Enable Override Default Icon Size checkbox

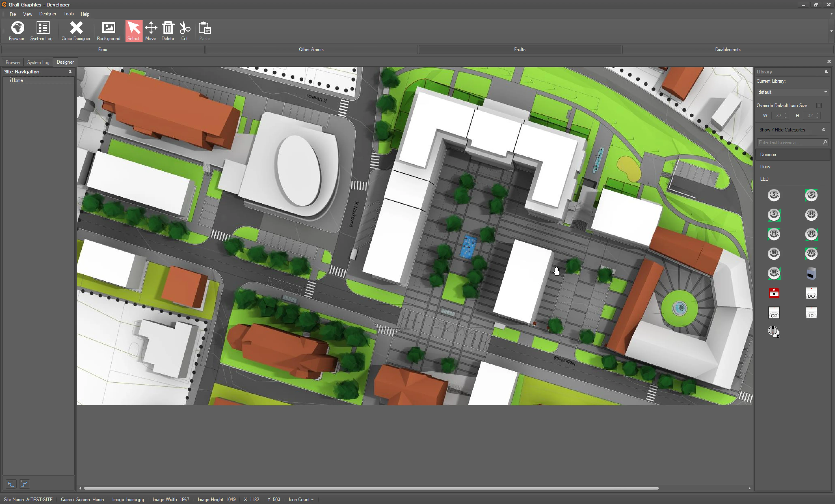(x=819, y=105)
